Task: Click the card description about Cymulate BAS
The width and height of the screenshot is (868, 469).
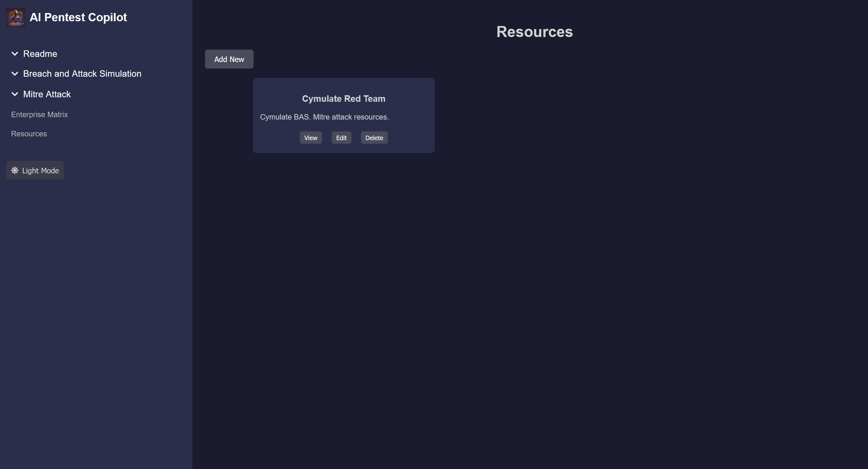Action: click(324, 117)
